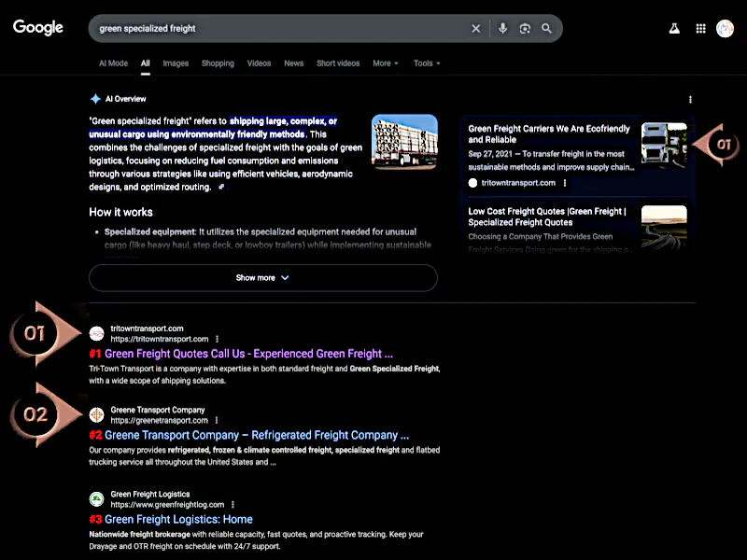Open the Google account profile avatar
The image size is (747, 560).
coord(726,29)
